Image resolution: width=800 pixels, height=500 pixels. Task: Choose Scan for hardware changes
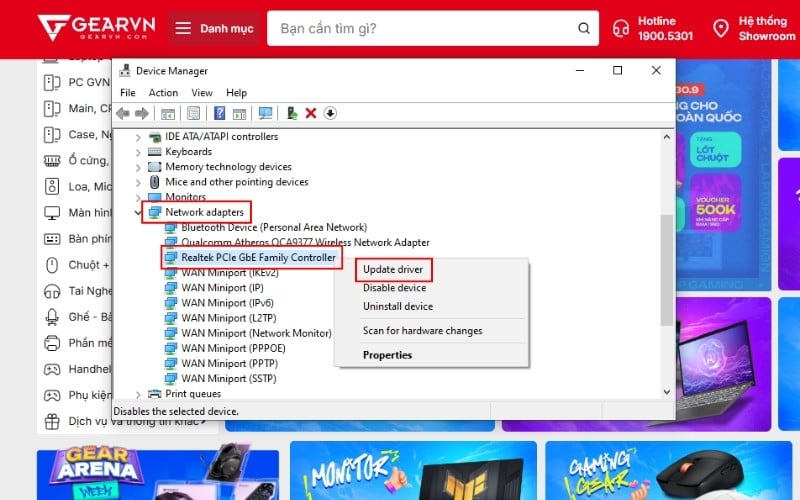tap(422, 331)
